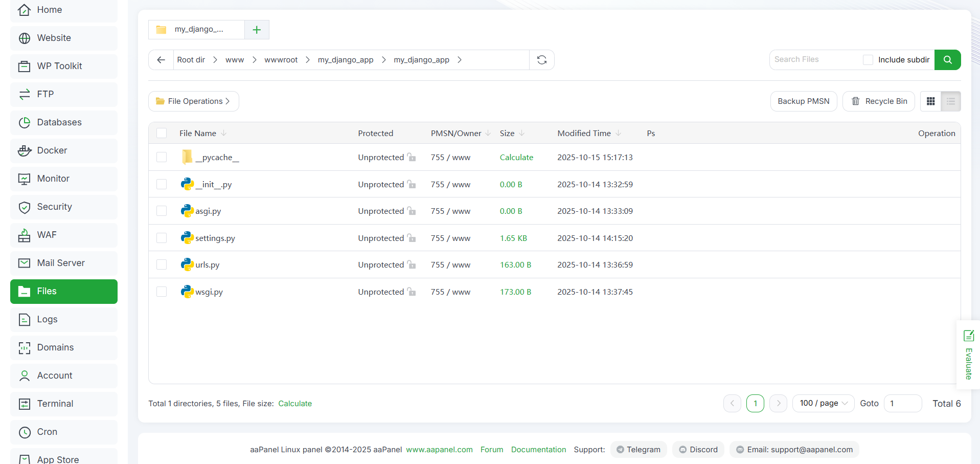Open the 100 / page dropdown
Image resolution: width=980 pixels, height=464 pixels.
(x=823, y=403)
